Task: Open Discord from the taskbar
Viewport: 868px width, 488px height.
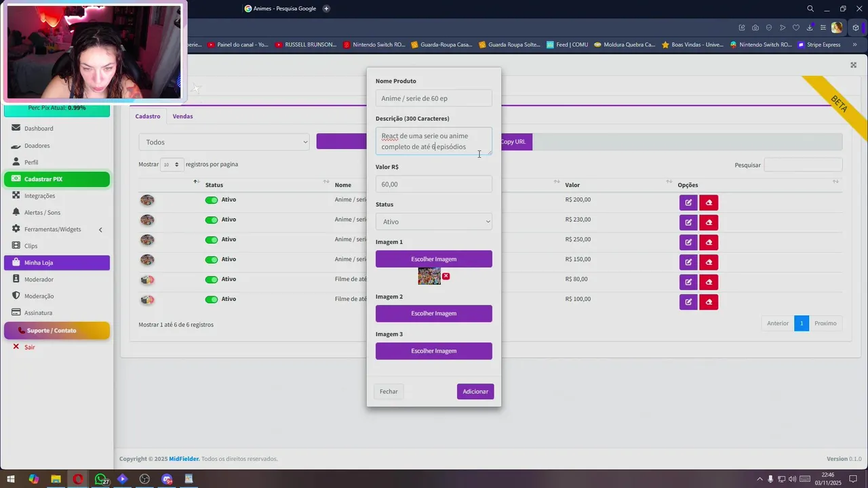Action: [167, 479]
